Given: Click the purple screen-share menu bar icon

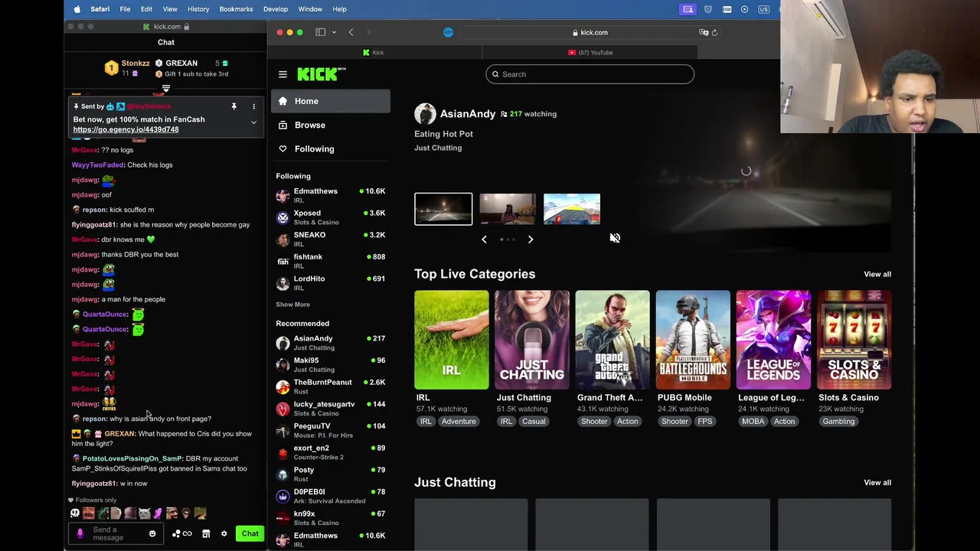Looking at the screenshot, I should pyautogui.click(x=688, y=9).
